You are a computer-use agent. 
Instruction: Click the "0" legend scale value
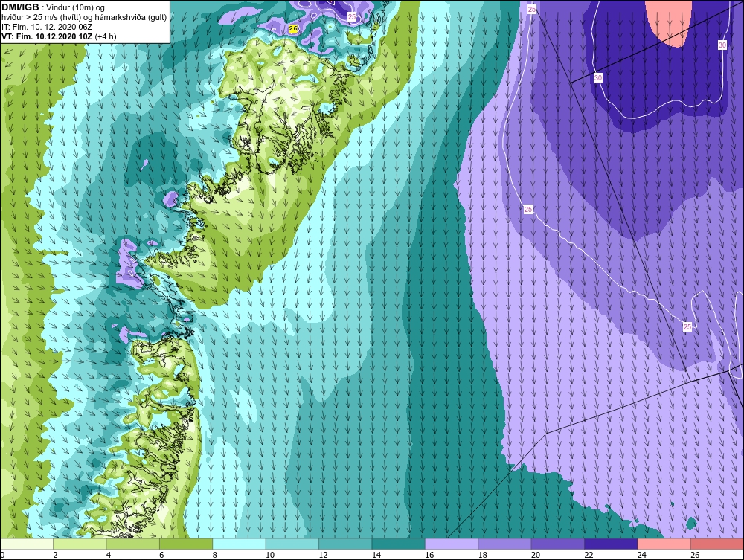click(x=2, y=555)
